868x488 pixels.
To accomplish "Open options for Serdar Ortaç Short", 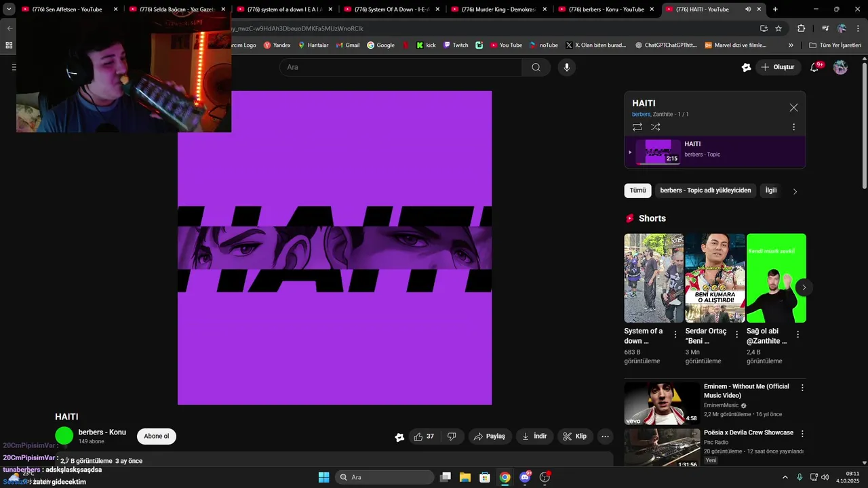I will click(x=736, y=334).
